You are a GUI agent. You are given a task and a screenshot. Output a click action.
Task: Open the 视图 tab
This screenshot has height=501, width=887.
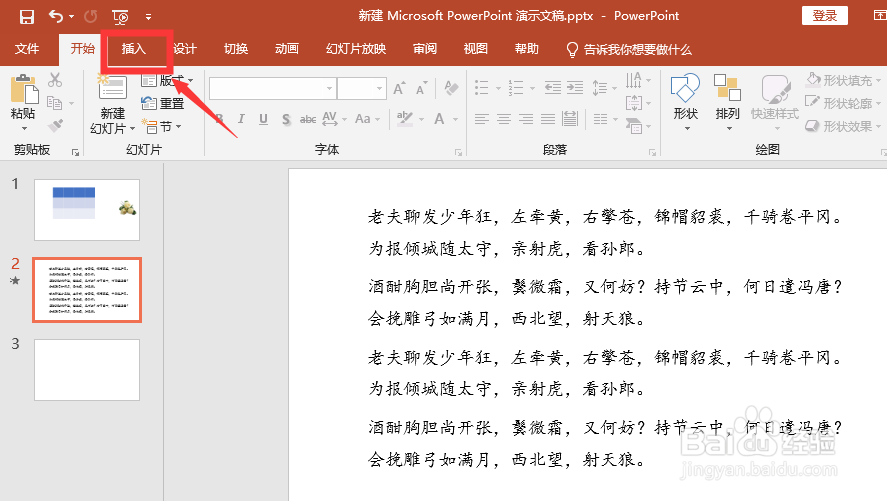pyautogui.click(x=476, y=49)
